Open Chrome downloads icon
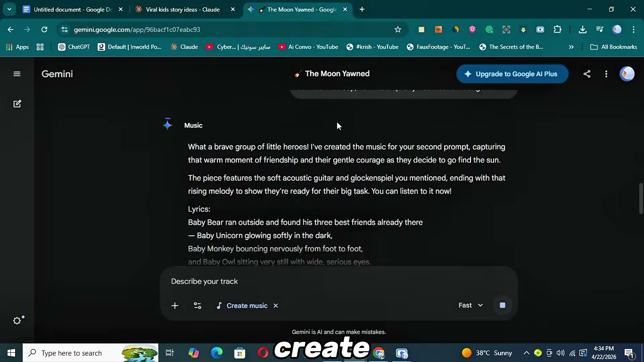 (583, 30)
